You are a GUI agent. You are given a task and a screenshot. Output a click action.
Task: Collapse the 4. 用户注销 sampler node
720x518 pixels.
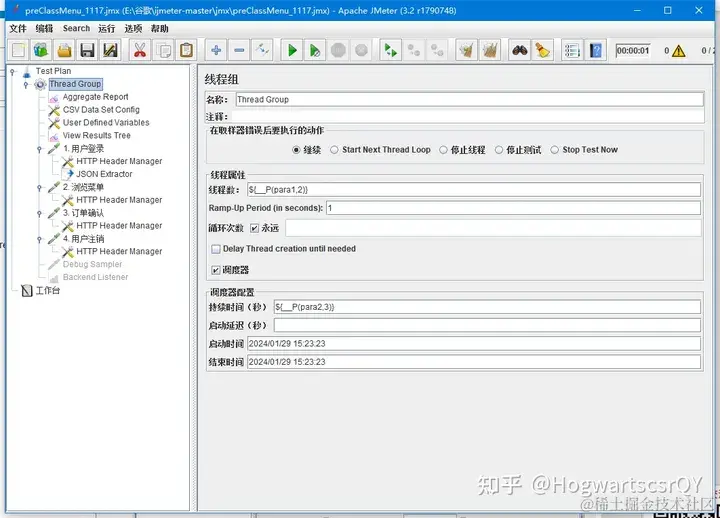[x=39, y=239]
